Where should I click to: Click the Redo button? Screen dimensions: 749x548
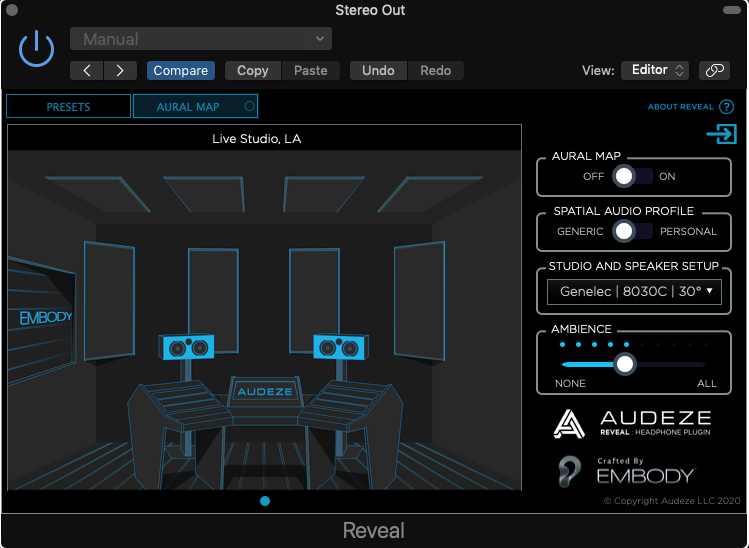point(436,71)
